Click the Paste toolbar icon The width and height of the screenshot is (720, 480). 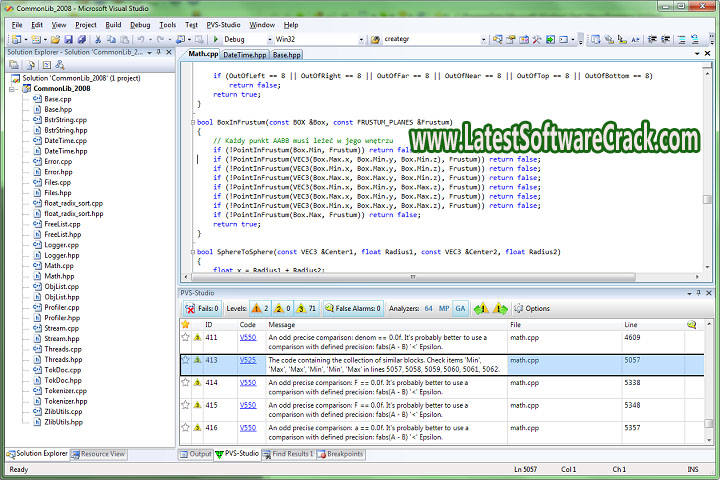pyautogui.click(x=124, y=40)
